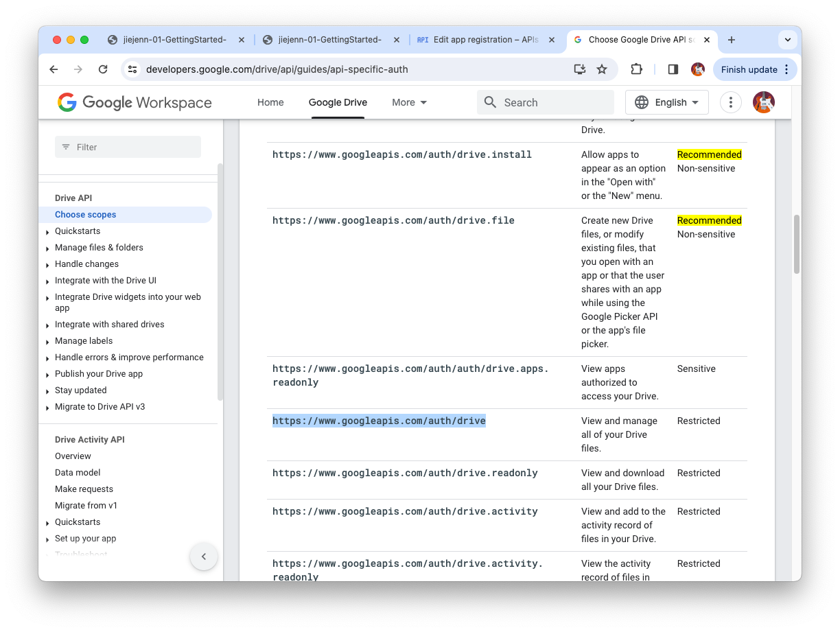Expand Integrate with shared drives section
The image size is (840, 632).
point(47,325)
